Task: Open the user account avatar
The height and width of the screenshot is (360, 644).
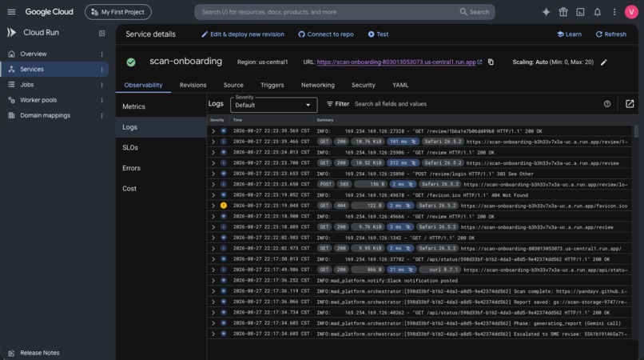Action: click(631, 12)
